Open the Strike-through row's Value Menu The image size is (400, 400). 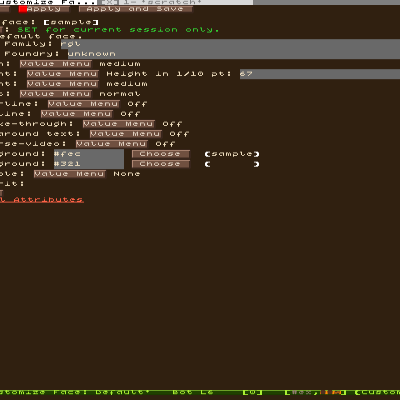coord(119,124)
